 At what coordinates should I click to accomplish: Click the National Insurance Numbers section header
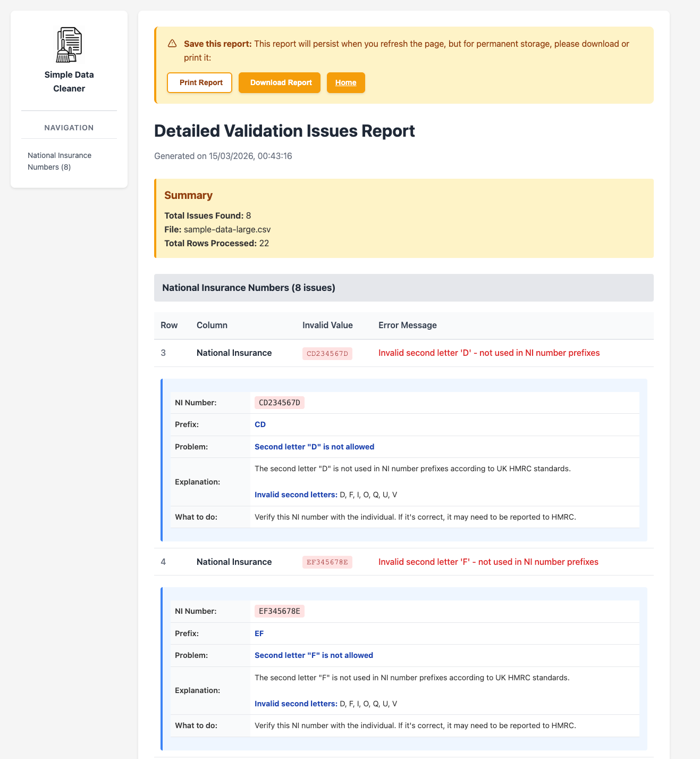point(248,288)
